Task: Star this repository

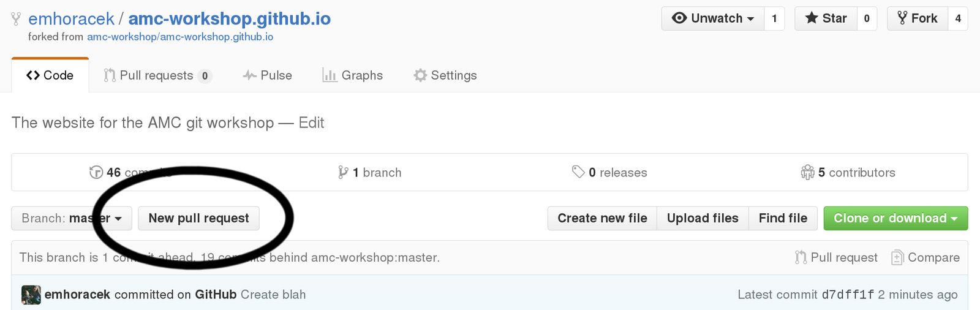Action: point(826,18)
